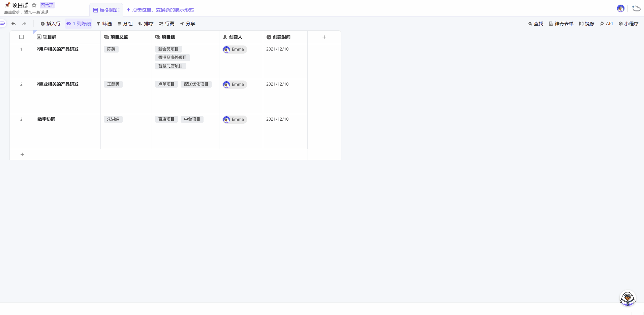The width and height of the screenshot is (644, 315).
Task: Click the 插入行 insert row button
Action: 51,24
